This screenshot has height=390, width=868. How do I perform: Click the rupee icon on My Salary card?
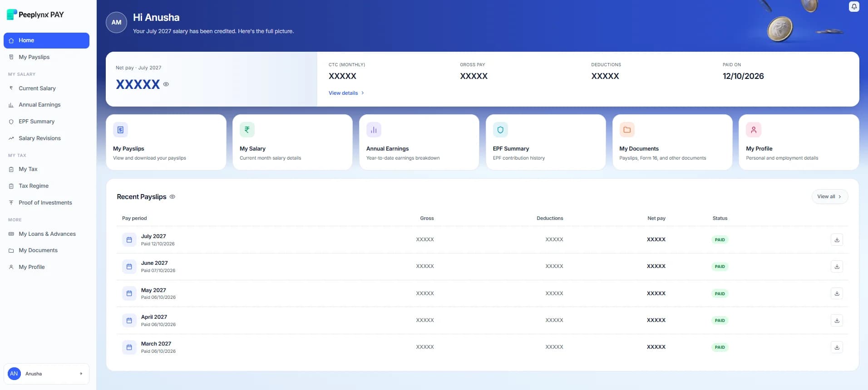[x=247, y=130]
